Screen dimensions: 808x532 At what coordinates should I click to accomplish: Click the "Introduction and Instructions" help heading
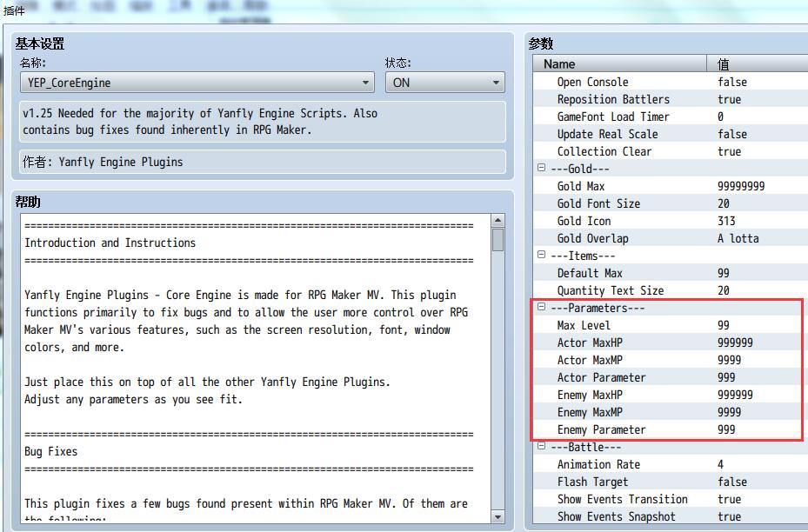(110, 243)
